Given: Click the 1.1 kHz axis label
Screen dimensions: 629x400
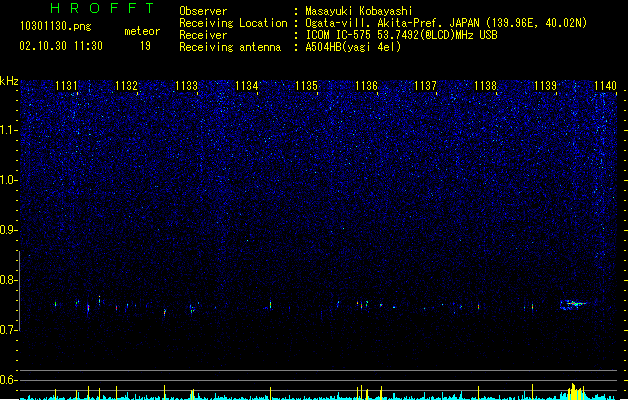Looking at the screenshot, I should 9,130.
